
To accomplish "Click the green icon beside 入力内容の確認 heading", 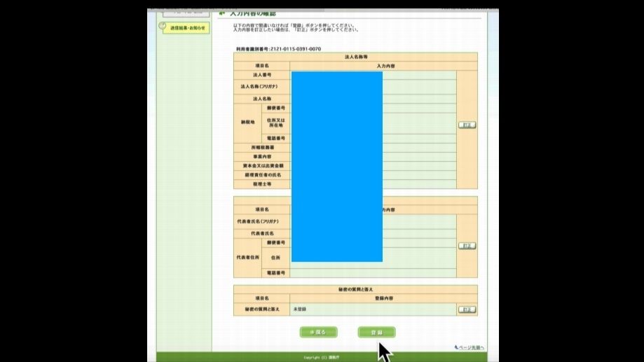I will click(221, 13).
